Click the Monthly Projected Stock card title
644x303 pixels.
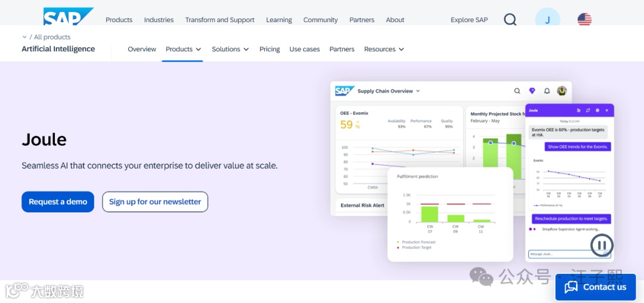pyautogui.click(x=498, y=114)
